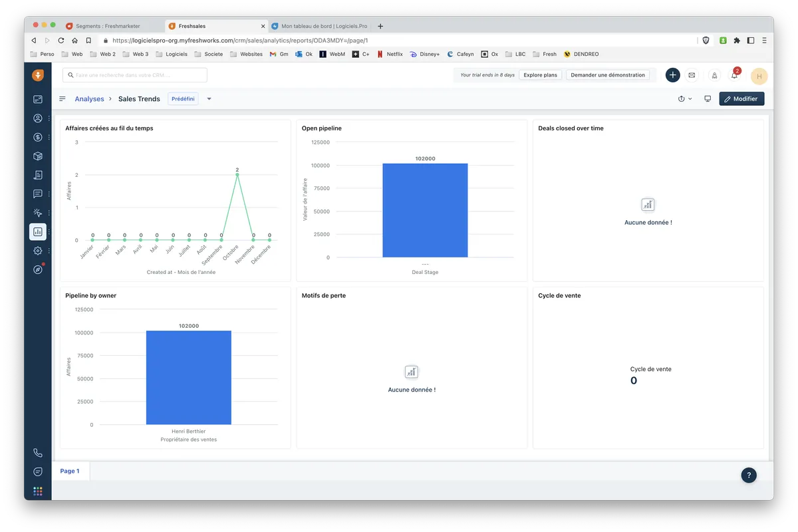Image resolution: width=798 pixels, height=532 pixels.
Task: Expand the export dropdown beside the monitor icon
Action: tap(684, 99)
